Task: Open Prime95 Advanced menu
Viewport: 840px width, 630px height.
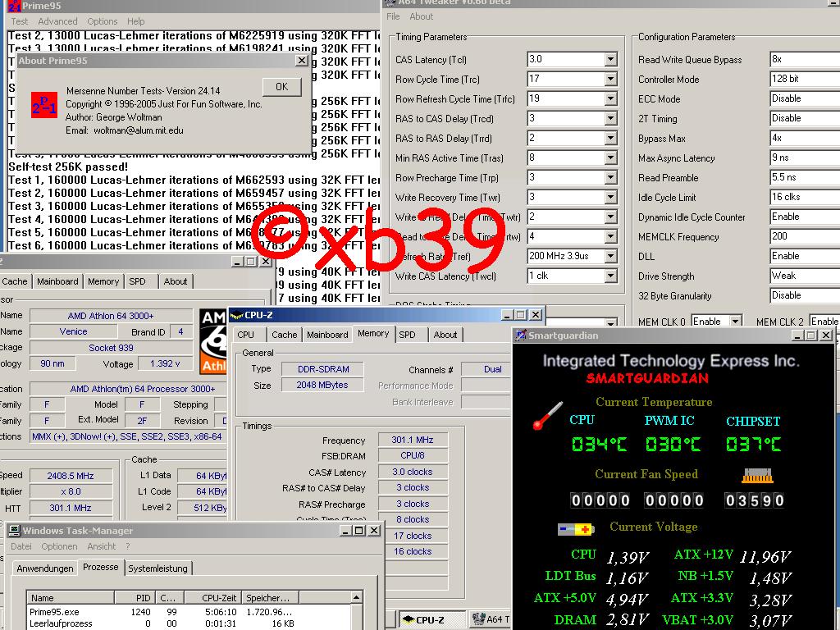Action: [x=58, y=21]
